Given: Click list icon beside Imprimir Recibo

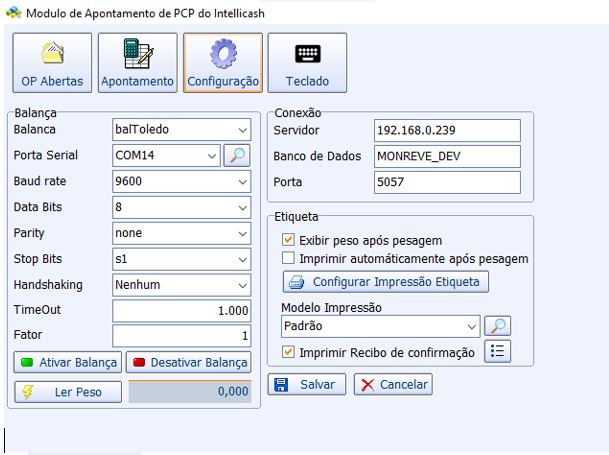Looking at the screenshot, I should point(497,351).
